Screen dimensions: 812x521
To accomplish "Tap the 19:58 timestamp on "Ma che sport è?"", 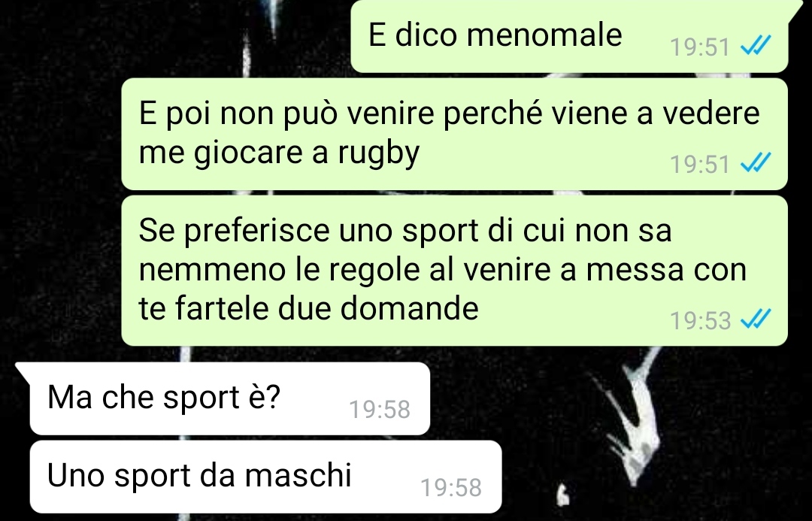I will point(380,410).
